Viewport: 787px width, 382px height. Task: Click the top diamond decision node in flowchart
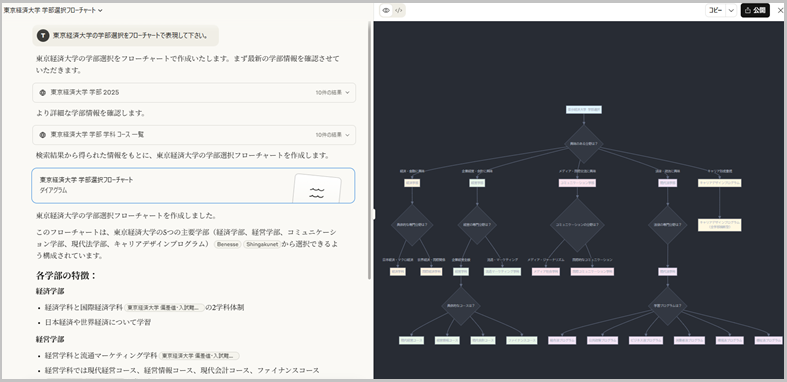(584, 144)
